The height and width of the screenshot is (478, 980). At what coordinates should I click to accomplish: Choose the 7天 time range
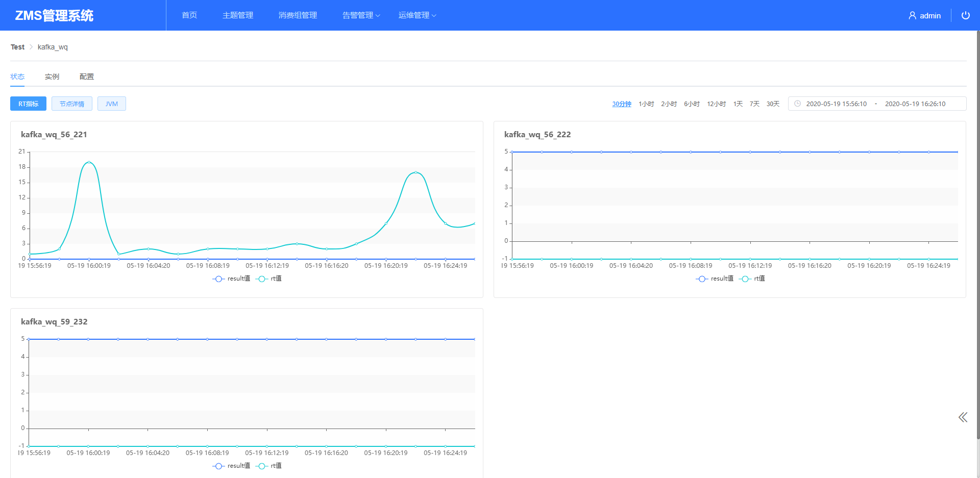754,104
